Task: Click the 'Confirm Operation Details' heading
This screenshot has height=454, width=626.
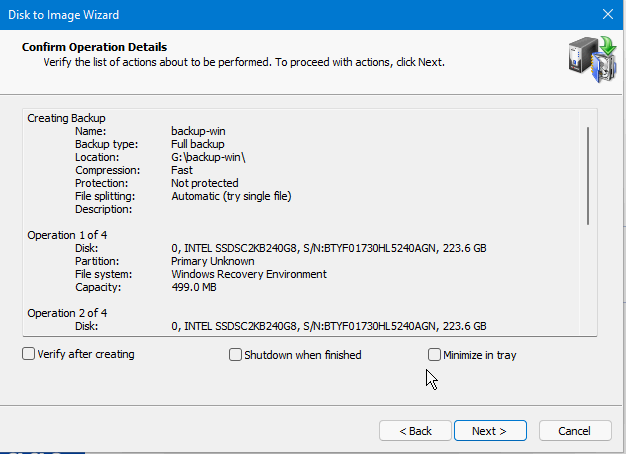Action: (94, 47)
